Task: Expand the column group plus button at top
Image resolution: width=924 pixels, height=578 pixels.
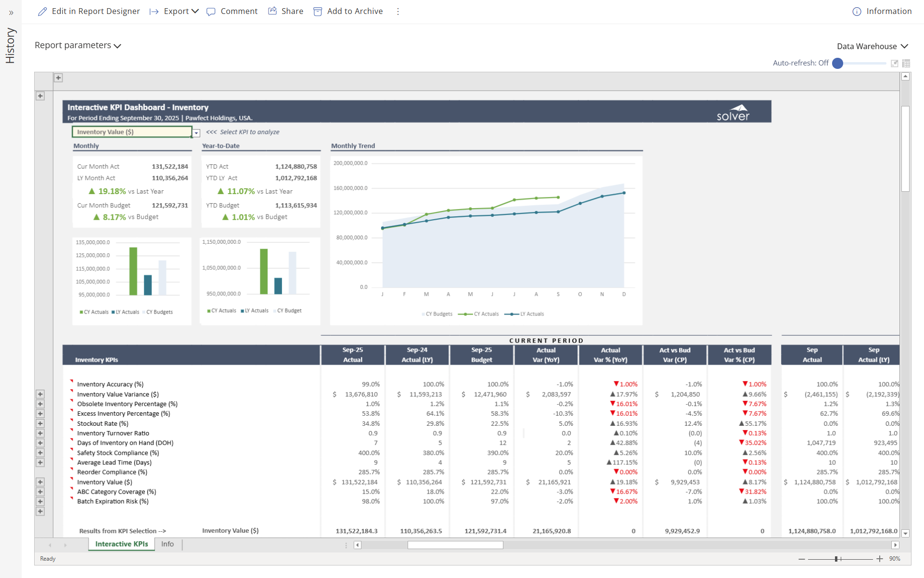Action: [x=58, y=78]
